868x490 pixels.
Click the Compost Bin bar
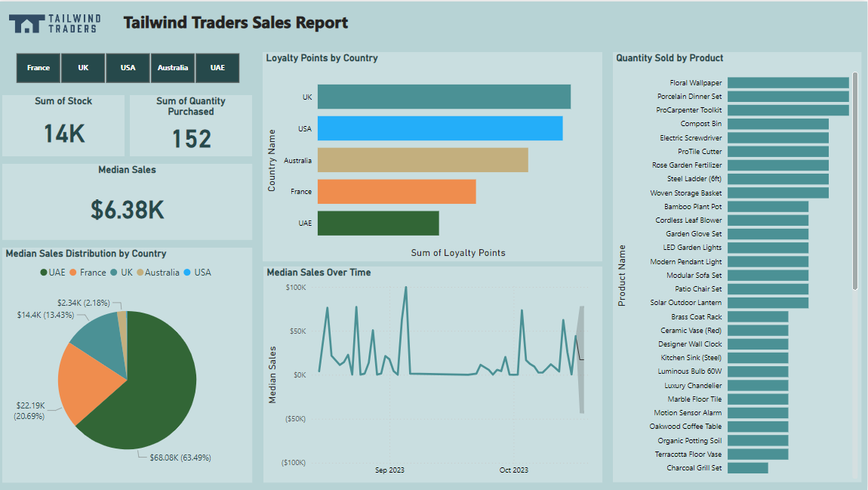[x=778, y=124]
